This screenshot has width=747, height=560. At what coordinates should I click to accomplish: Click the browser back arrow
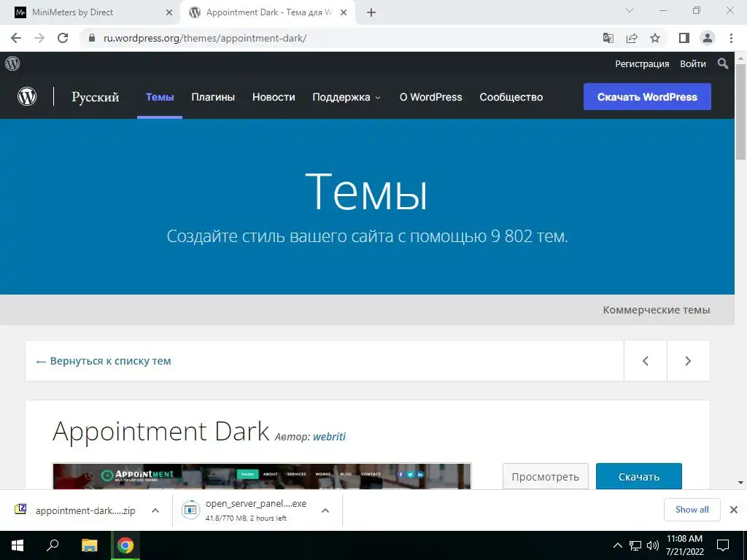coord(16,38)
